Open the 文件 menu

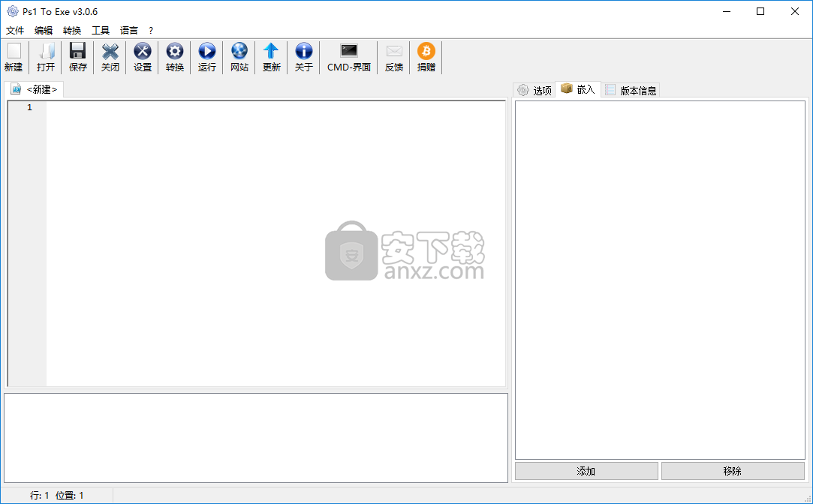click(15, 31)
